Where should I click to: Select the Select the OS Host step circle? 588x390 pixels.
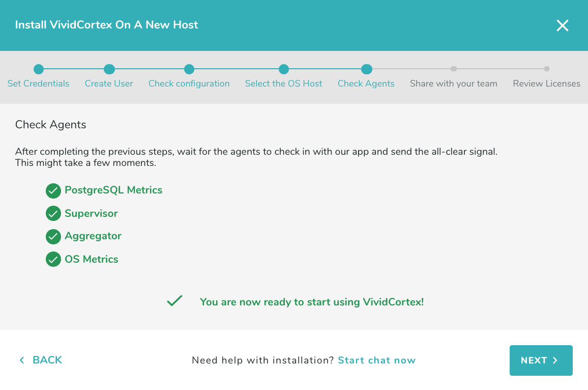[284, 69]
